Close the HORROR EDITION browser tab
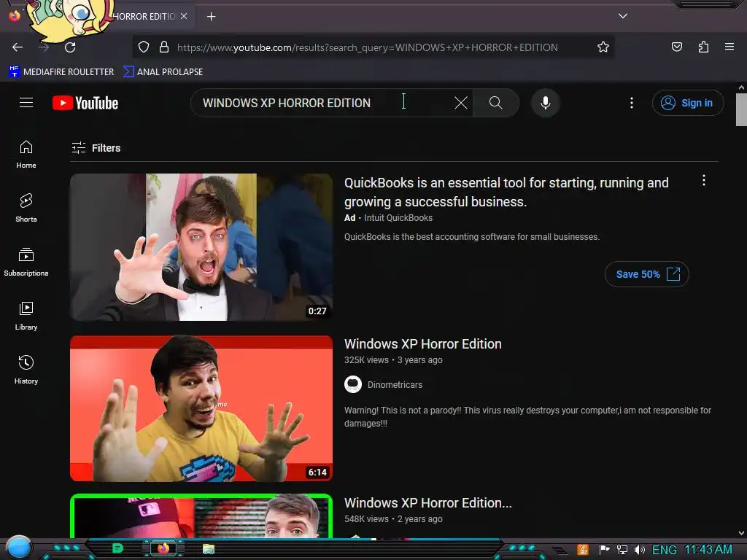 [184, 16]
